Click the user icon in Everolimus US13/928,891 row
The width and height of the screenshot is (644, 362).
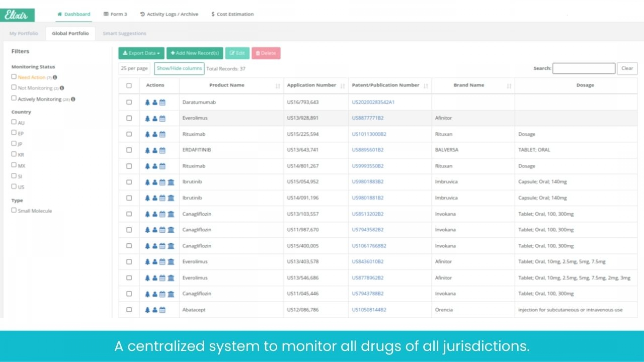(x=155, y=118)
